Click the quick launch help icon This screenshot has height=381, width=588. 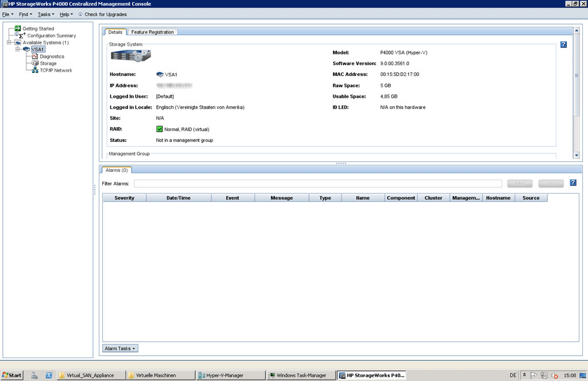tap(49, 375)
